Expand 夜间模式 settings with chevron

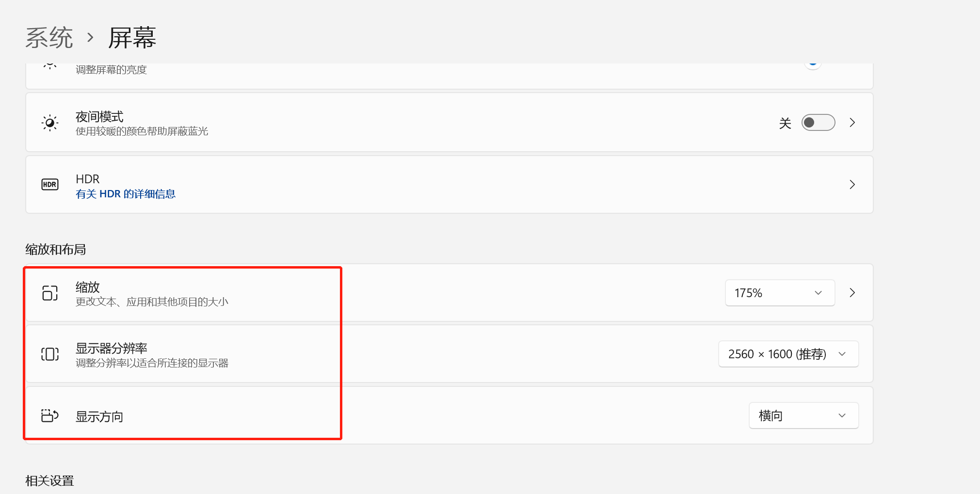852,123
